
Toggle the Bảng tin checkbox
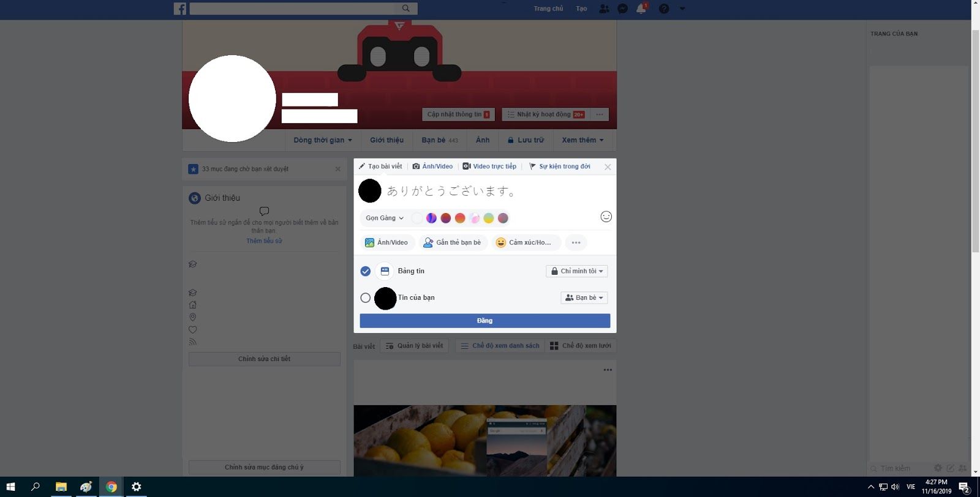point(366,271)
